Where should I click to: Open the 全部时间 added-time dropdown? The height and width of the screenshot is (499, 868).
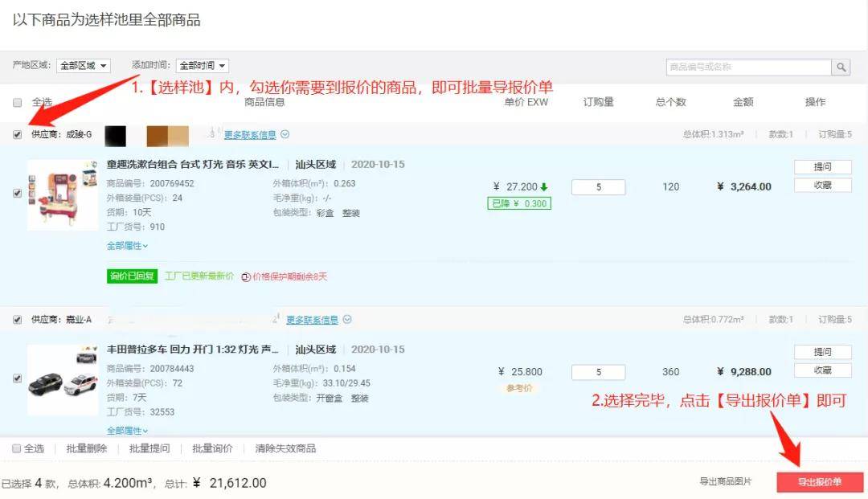point(203,66)
